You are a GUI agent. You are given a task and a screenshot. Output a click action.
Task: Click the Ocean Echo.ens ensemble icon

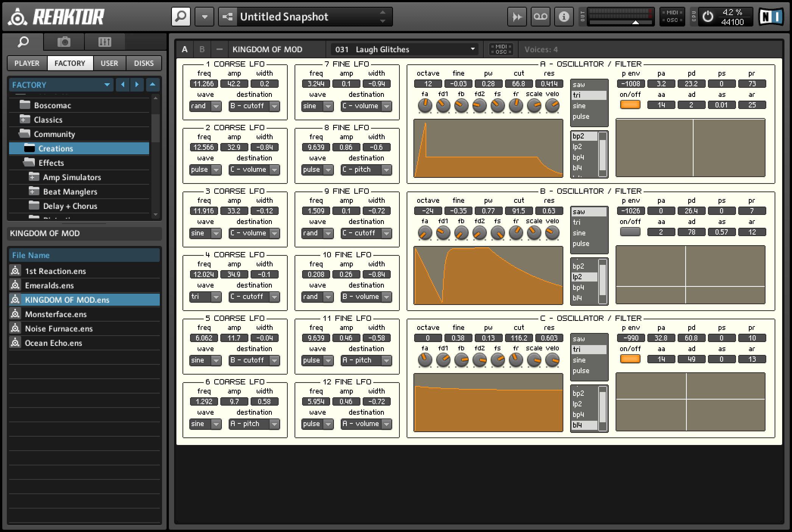point(15,343)
